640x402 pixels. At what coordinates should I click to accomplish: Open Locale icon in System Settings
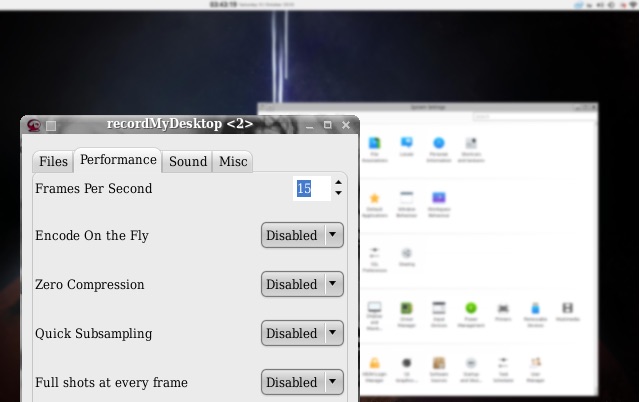coord(407,147)
